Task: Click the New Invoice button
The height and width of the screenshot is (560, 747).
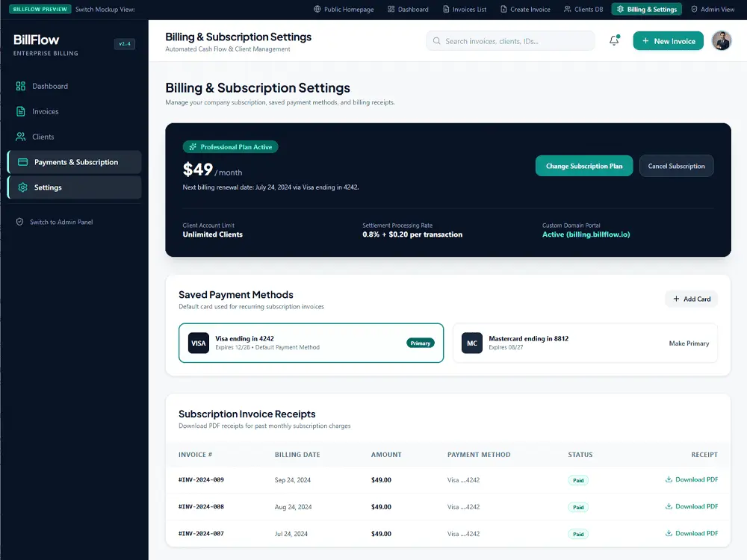Action: point(668,41)
